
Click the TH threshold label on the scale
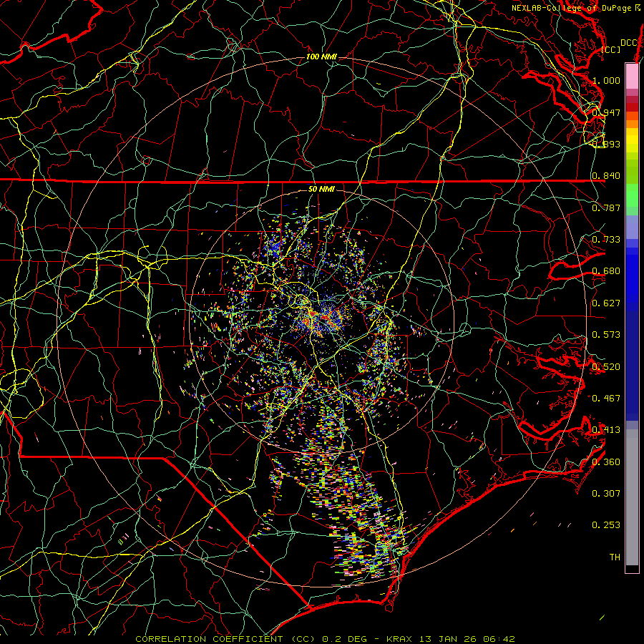point(615,557)
